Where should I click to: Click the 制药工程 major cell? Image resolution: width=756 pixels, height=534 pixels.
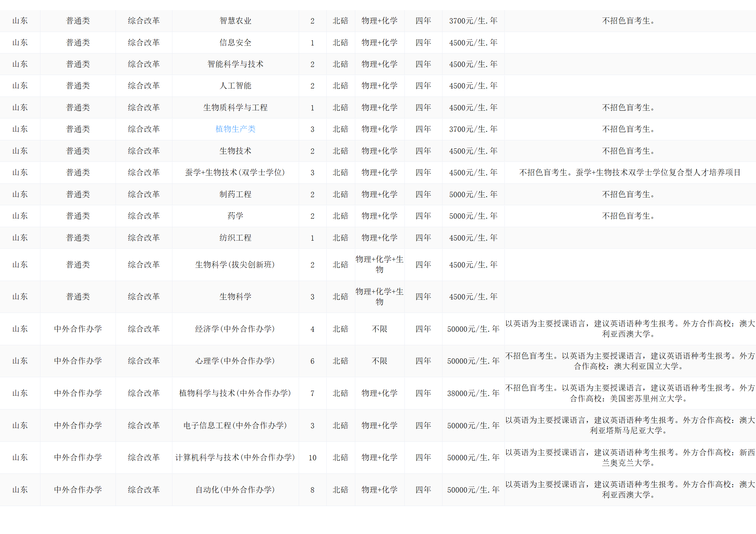pyautogui.click(x=235, y=194)
